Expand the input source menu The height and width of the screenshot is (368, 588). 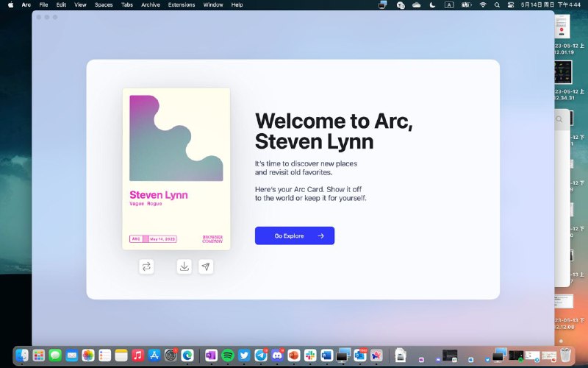pos(449,4)
